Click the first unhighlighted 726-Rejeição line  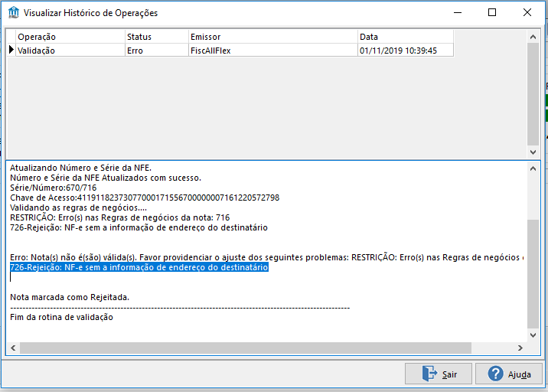click(139, 227)
